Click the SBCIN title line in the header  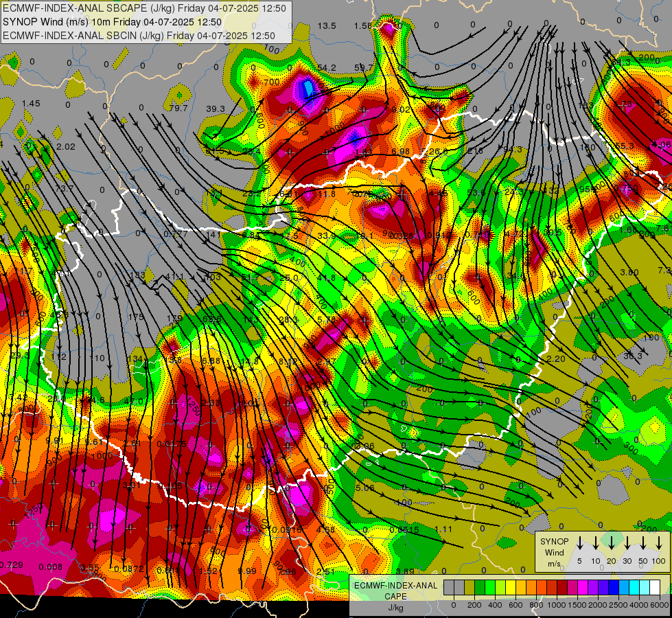pos(139,36)
